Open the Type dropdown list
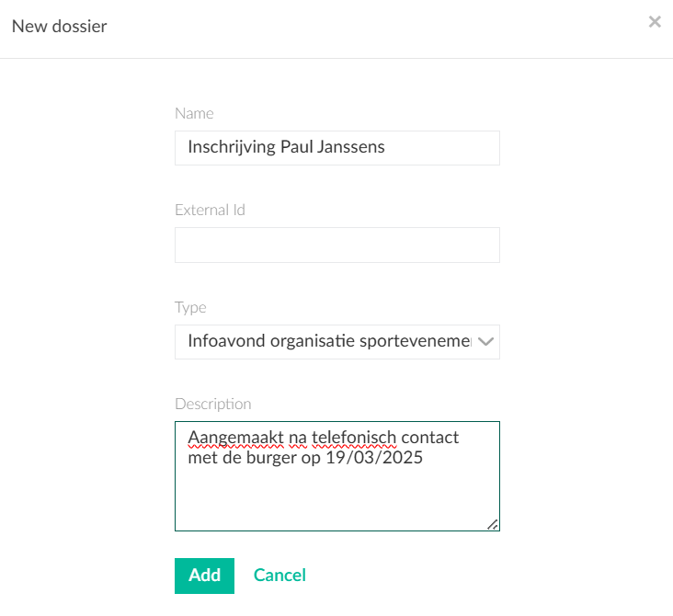The height and width of the screenshot is (616, 673). point(336,342)
